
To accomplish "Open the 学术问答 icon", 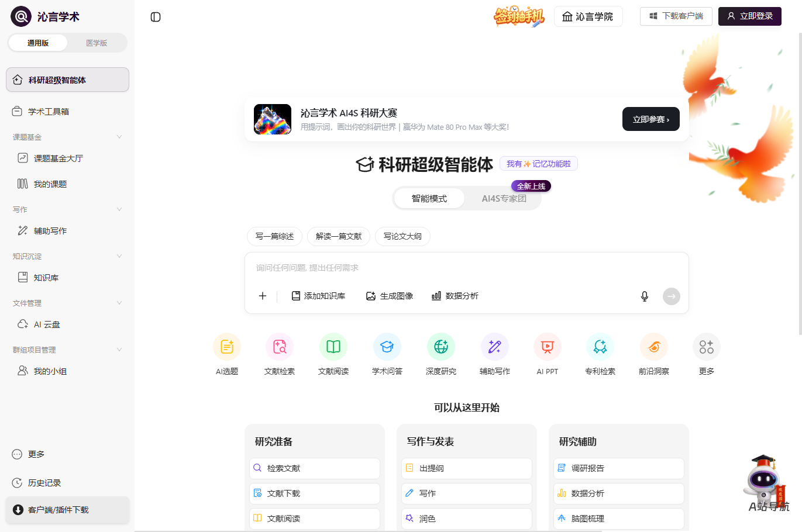I will point(387,347).
